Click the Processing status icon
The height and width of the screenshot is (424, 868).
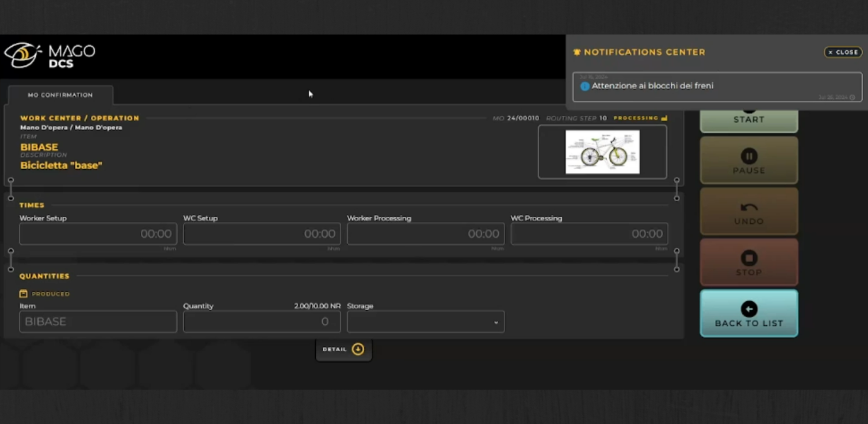(664, 118)
